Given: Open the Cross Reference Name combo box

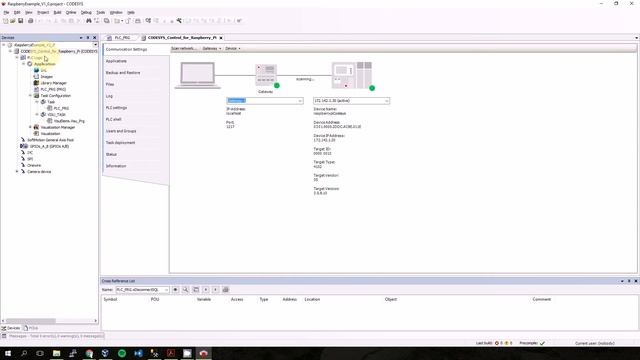Looking at the screenshot, I should [x=142, y=289].
